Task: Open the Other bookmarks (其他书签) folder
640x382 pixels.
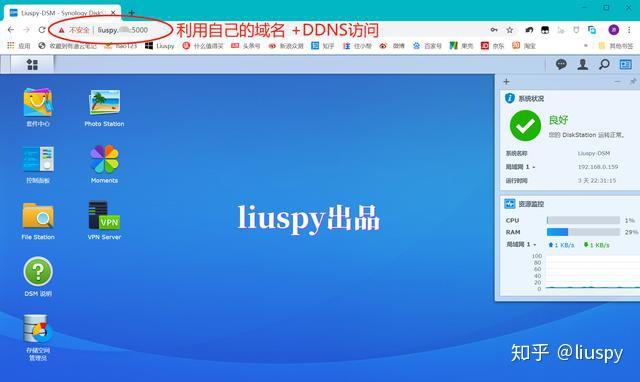Action: point(616,46)
